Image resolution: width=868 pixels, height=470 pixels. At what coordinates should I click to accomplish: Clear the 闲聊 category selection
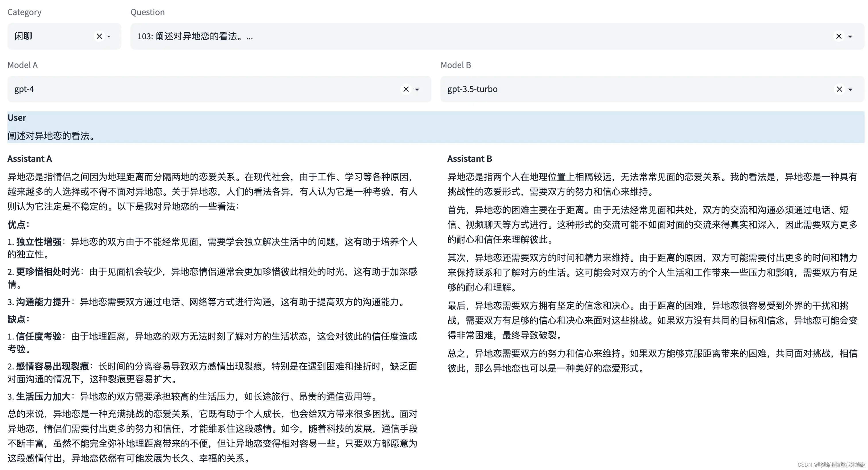click(x=99, y=36)
